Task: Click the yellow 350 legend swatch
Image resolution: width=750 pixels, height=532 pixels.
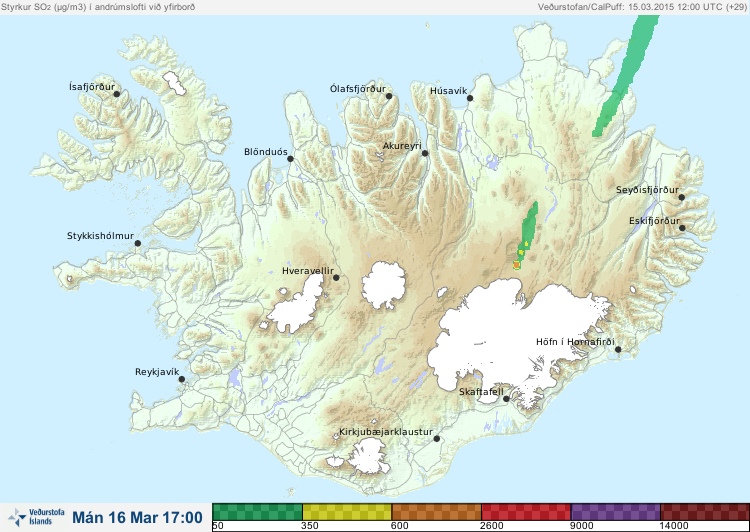Action: pyautogui.click(x=347, y=512)
